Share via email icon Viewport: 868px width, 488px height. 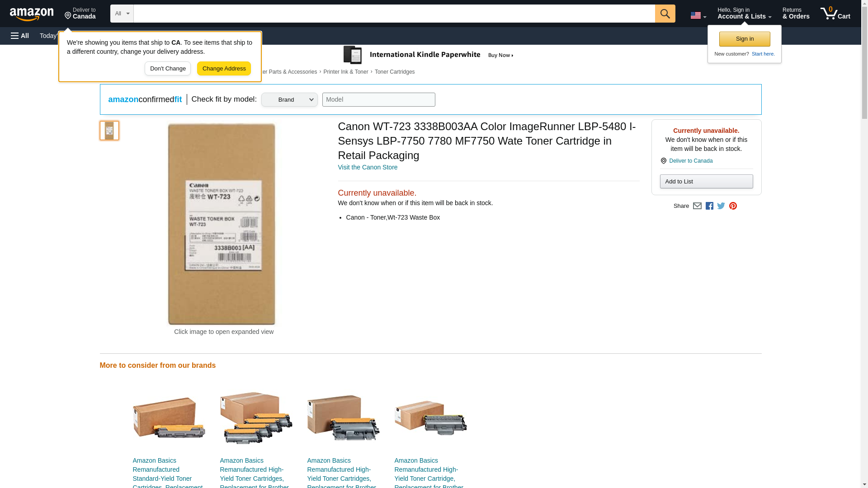click(x=697, y=206)
